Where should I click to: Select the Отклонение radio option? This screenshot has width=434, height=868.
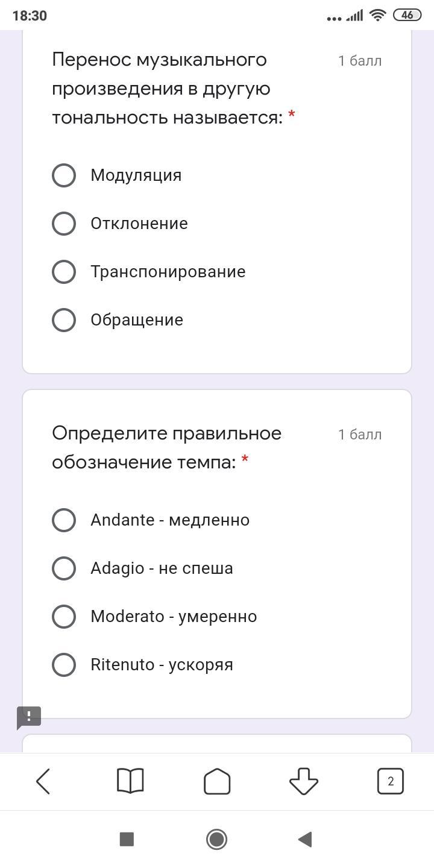[x=64, y=224]
